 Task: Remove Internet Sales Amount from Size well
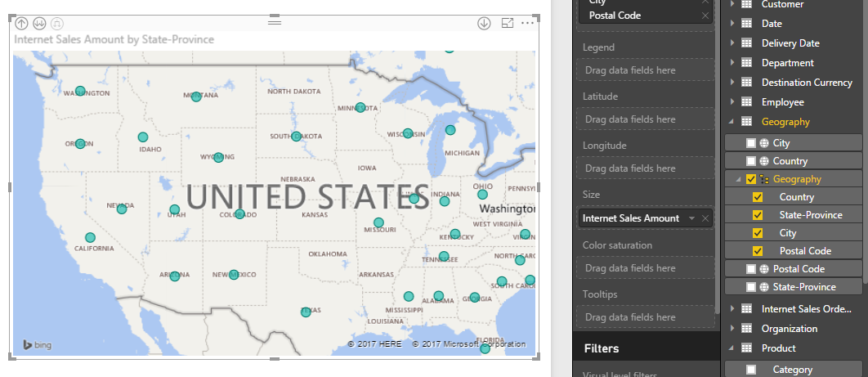[x=705, y=218]
